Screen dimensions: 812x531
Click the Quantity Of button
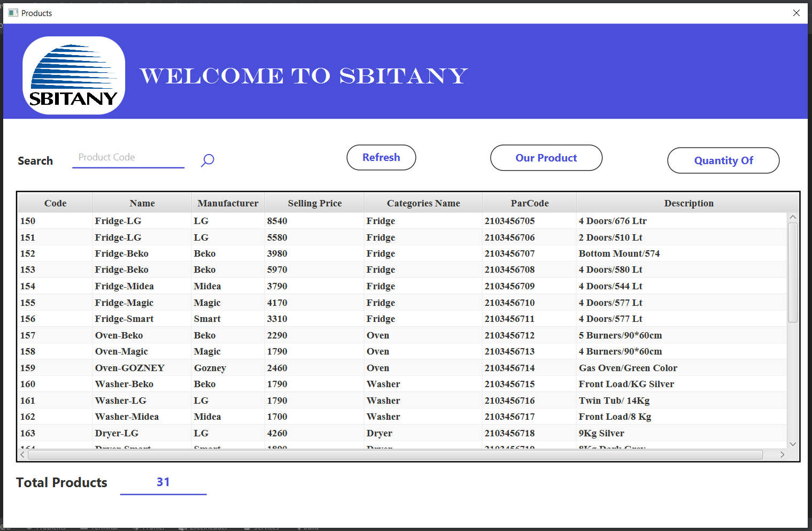723,160
